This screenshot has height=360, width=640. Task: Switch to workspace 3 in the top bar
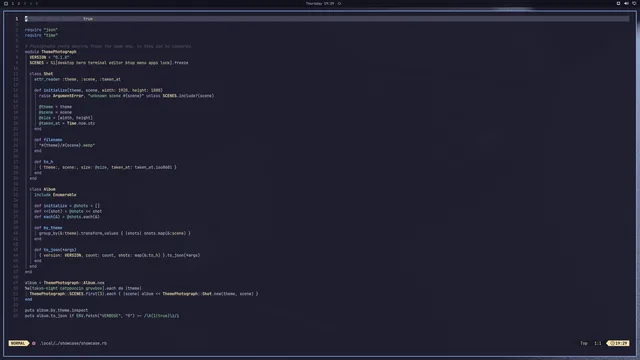tap(24, 3)
